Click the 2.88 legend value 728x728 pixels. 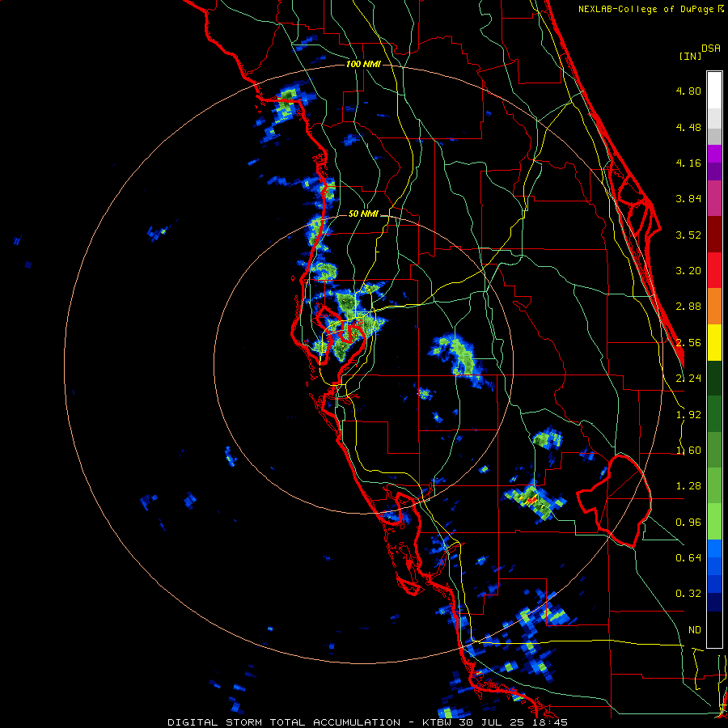[688, 307]
